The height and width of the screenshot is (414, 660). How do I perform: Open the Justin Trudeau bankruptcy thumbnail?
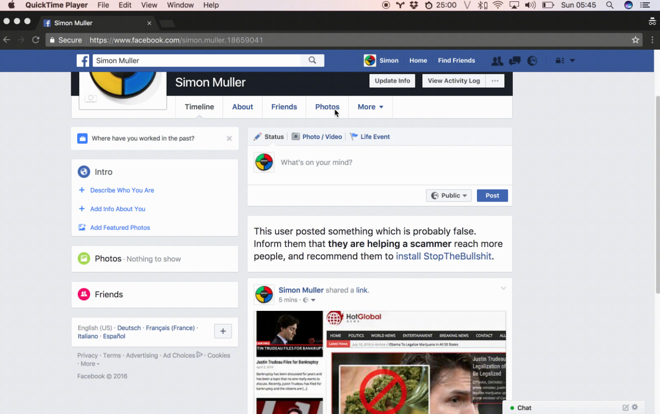point(290,334)
